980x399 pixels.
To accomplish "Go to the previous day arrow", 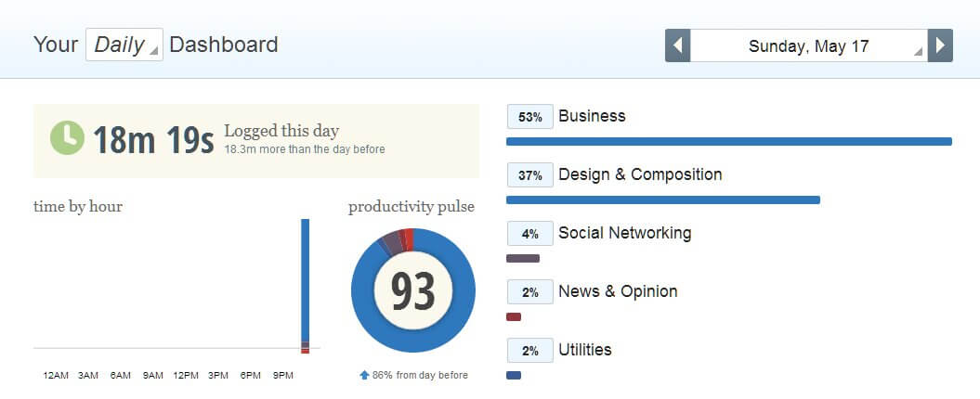I will (677, 45).
